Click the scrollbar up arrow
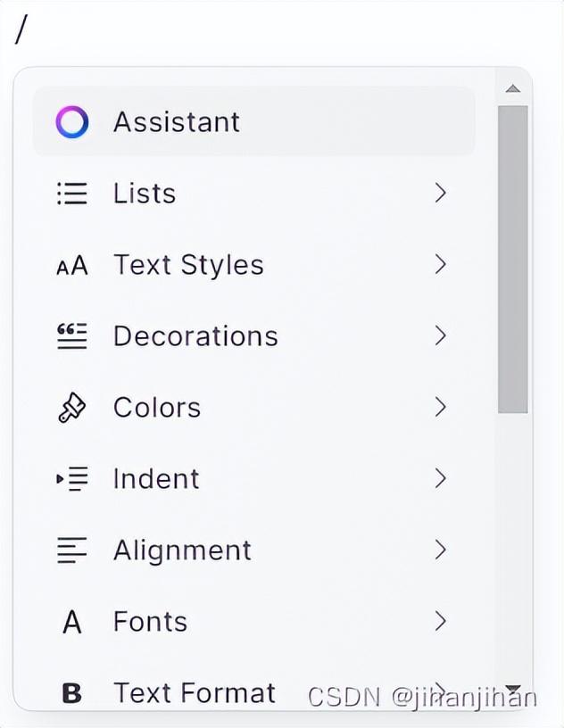564x728 pixels. coord(512,88)
